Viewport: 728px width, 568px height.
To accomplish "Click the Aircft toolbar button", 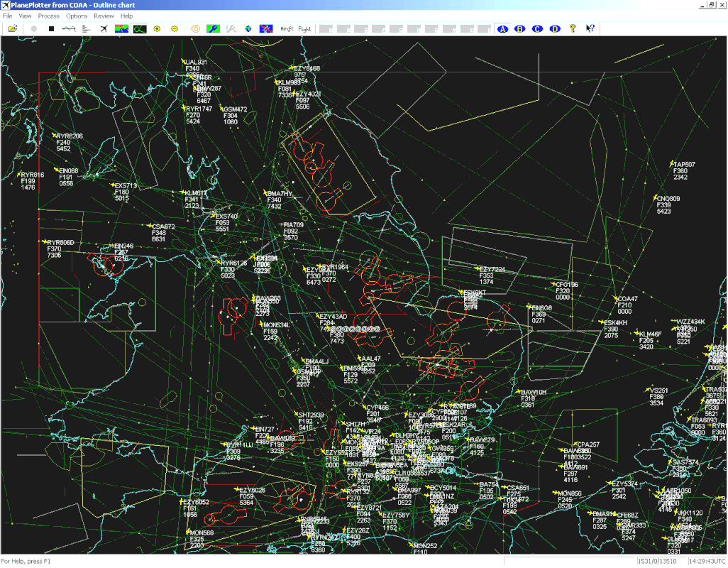I will [287, 29].
